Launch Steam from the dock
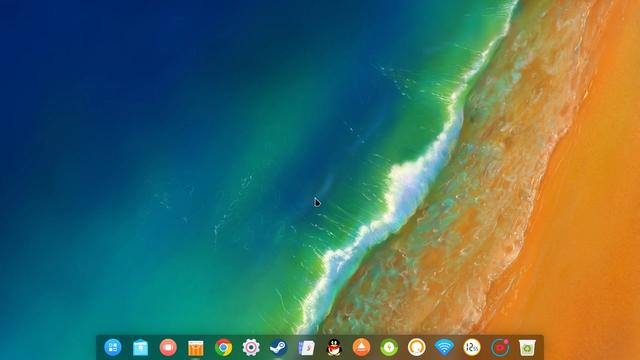The width and height of the screenshot is (640, 360). coord(278,347)
